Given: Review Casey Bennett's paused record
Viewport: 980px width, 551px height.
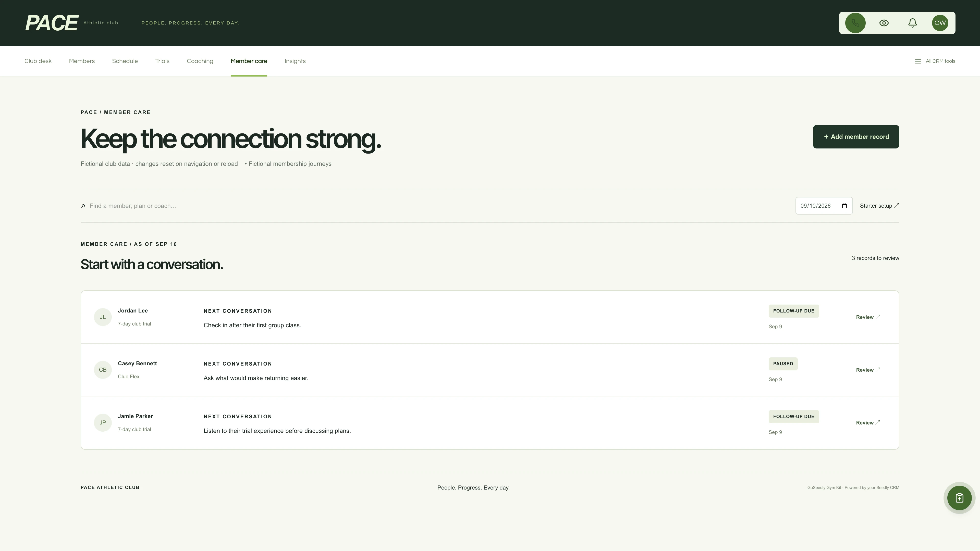Looking at the screenshot, I should tap(868, 370).
